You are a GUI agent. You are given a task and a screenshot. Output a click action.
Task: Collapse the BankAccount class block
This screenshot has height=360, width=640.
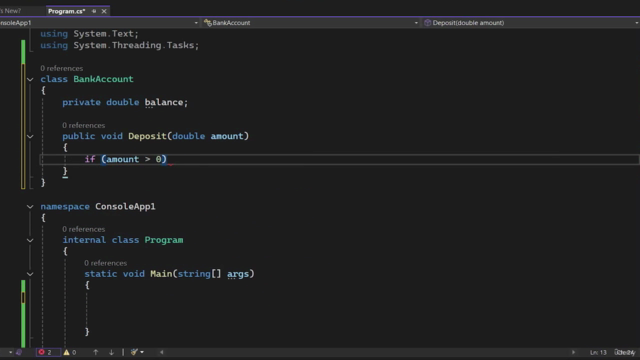click(x=30, y=79)
